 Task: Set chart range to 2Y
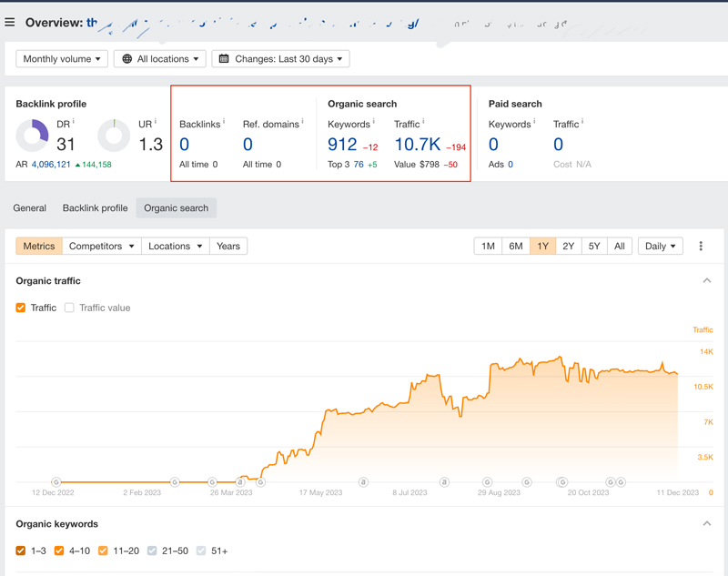[x=568, y=246]
